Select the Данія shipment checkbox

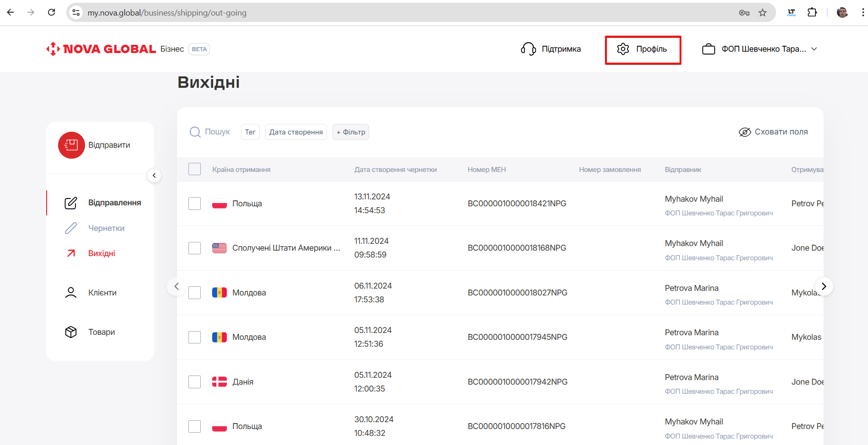point(195,382)
